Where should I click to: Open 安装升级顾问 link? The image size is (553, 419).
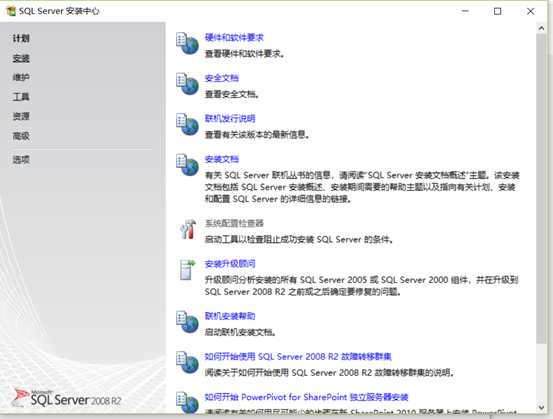230,264
